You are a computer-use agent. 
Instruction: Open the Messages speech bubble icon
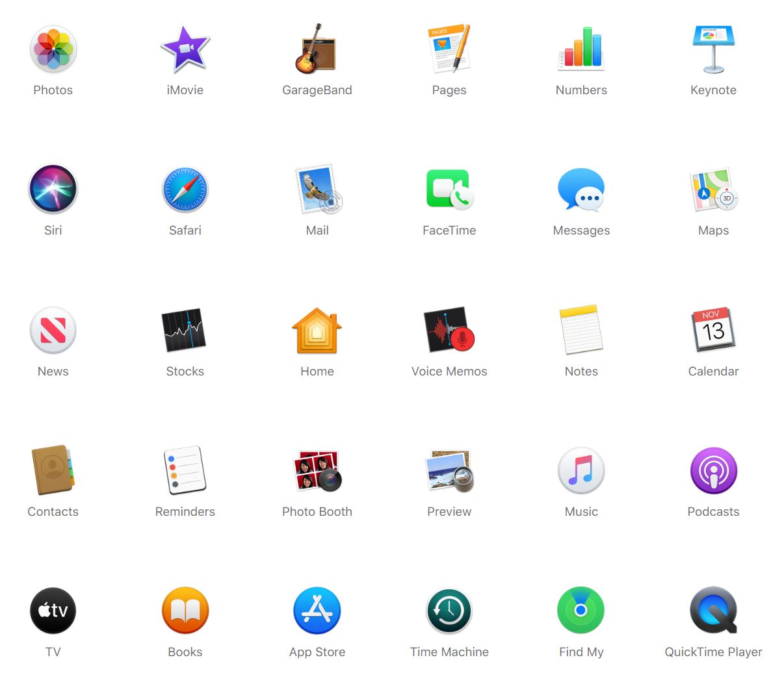[582, 189]
